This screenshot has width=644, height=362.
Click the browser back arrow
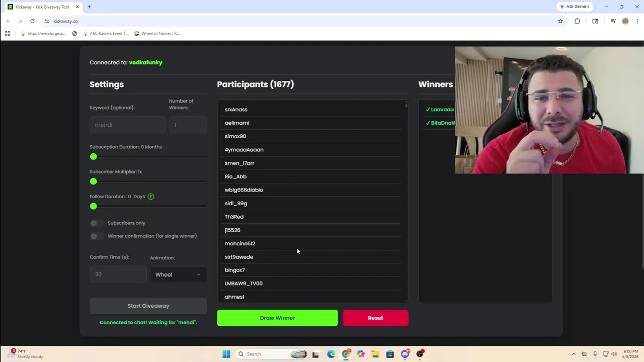[x=8, y=21]
